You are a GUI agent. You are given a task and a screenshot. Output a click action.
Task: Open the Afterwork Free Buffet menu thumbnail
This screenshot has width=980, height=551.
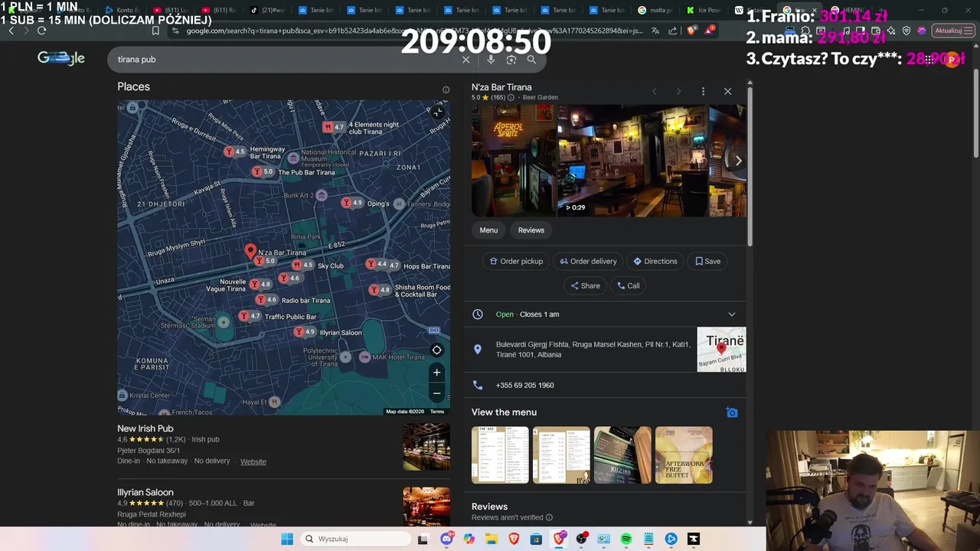(684, 455)
